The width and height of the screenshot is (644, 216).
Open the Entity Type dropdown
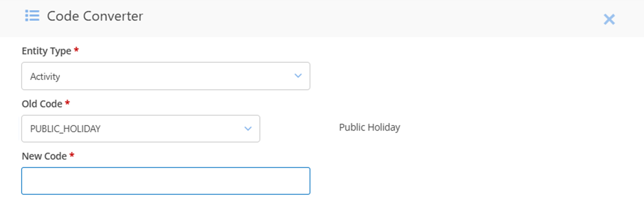tap(166, 76)
